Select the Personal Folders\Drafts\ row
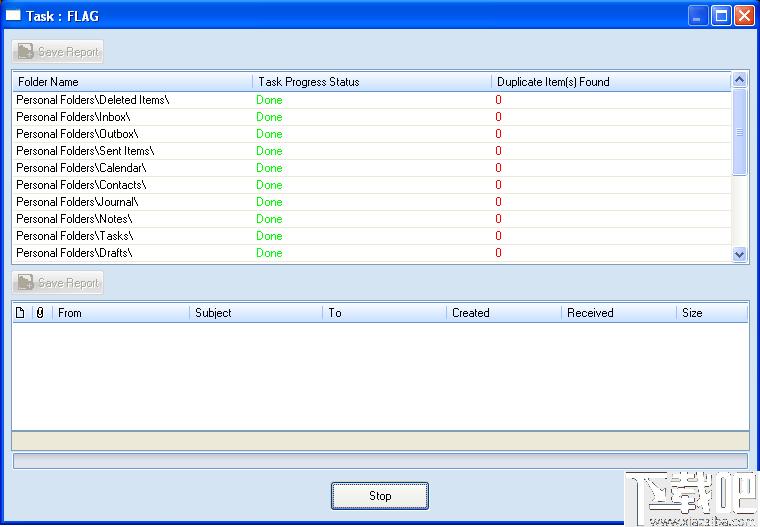The height and width of the screenshot is (527, 760). tap(372, 253)
